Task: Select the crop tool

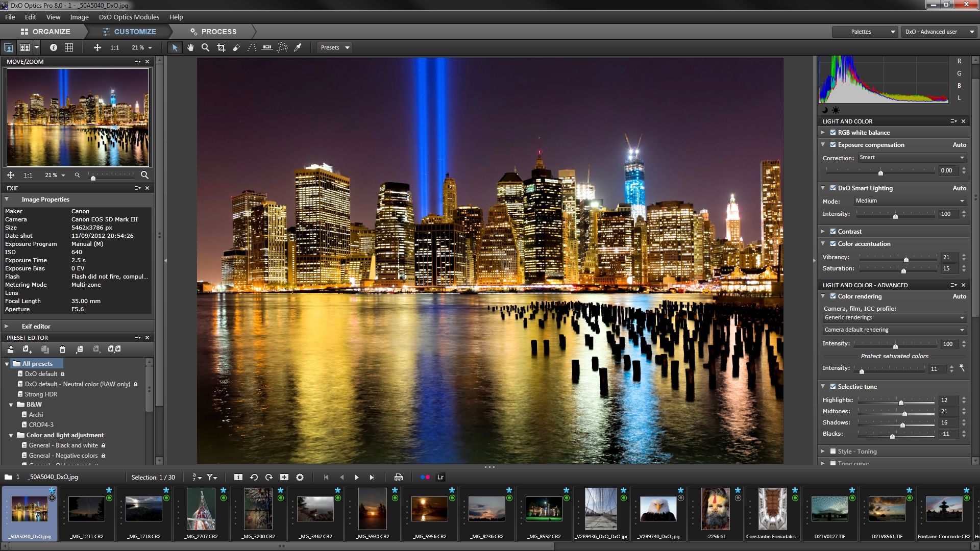Action: coord(221,47)
